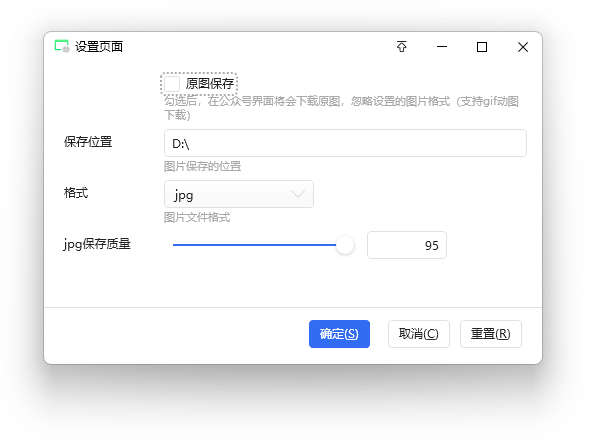Viewport: 591px width, 447px height.
Task: Focus the 保存位置 path field showing D:\
Action: click(345, 143)
